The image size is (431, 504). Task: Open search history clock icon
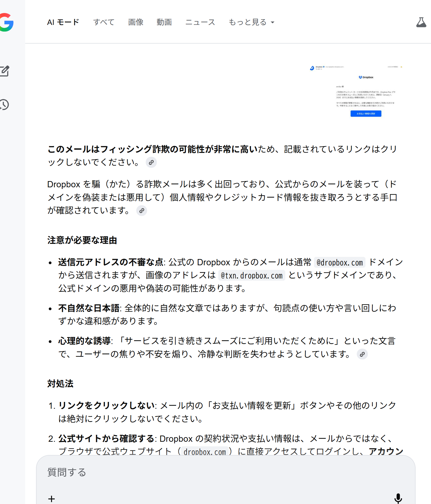4,104
